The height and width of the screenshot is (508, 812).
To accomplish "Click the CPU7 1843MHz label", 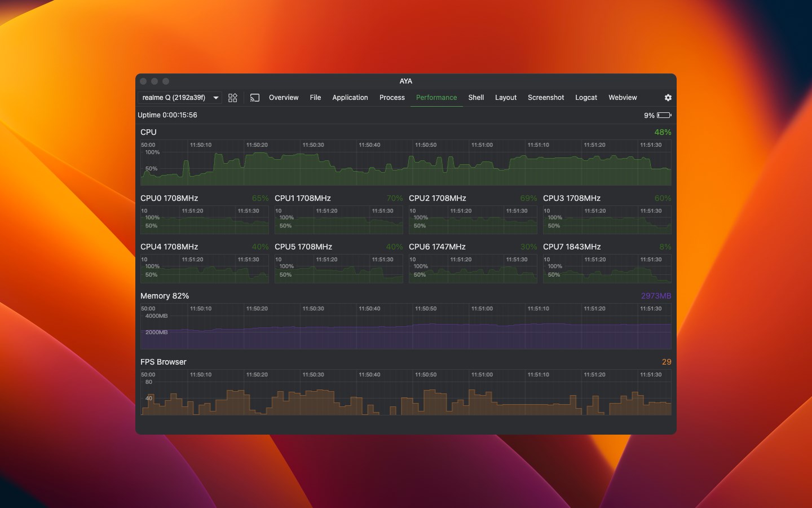I will tap(572, 247).
